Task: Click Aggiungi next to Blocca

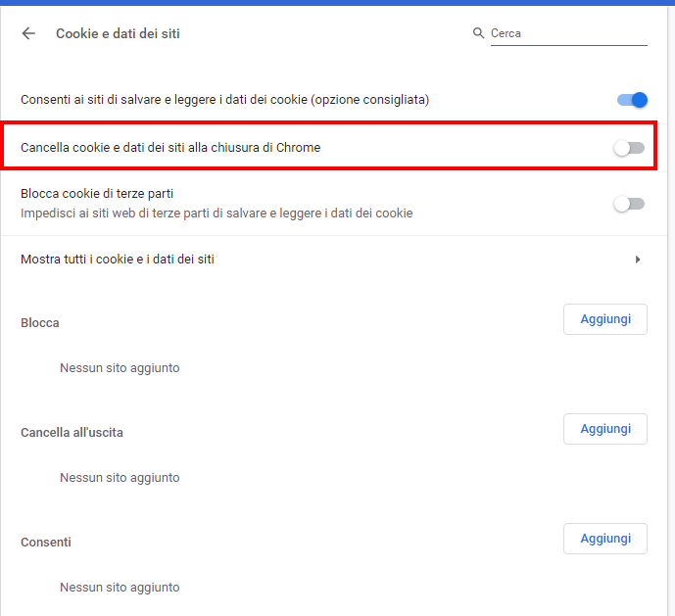Action: tap(605, 319)
